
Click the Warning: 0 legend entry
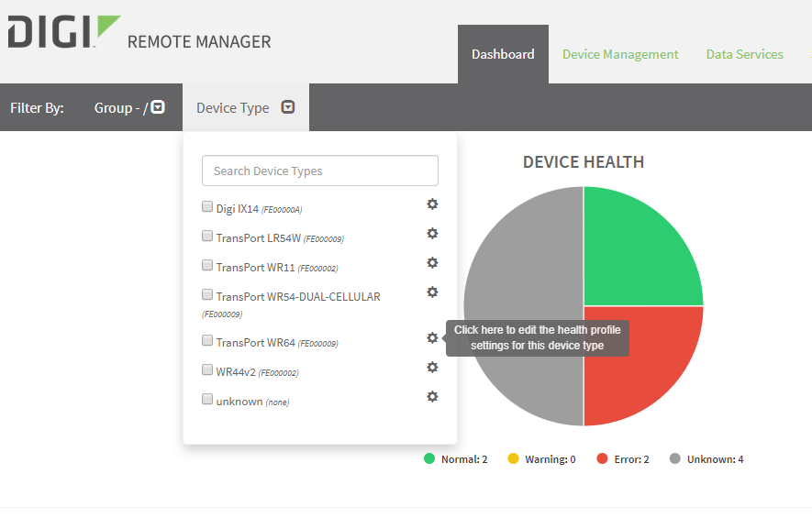coord(541,459)
